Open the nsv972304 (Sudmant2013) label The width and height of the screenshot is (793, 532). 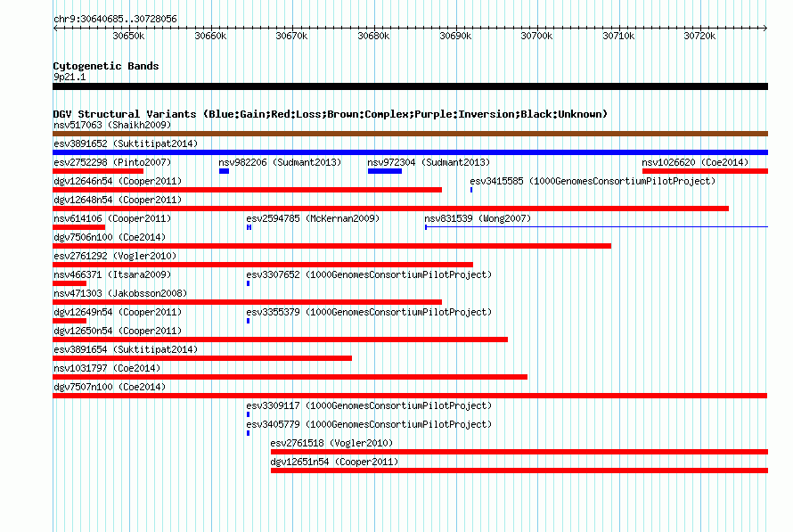(429, 162)
